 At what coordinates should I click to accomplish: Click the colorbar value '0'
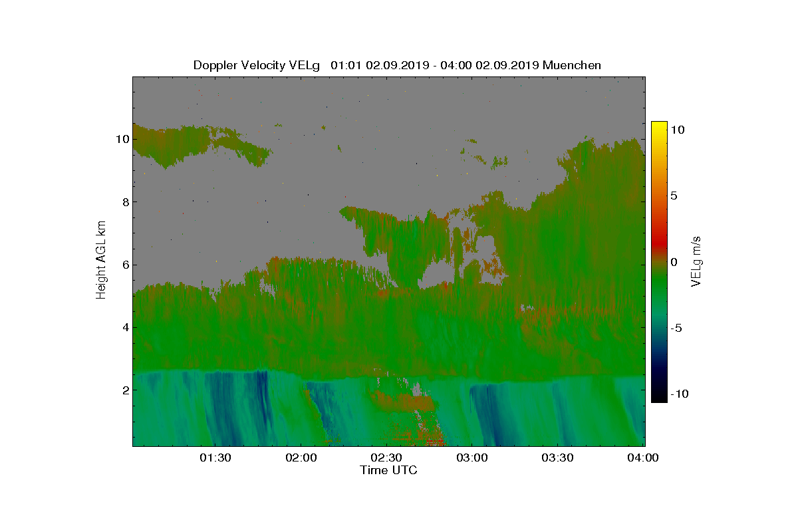pyautogui.click(x=674, y=262)
